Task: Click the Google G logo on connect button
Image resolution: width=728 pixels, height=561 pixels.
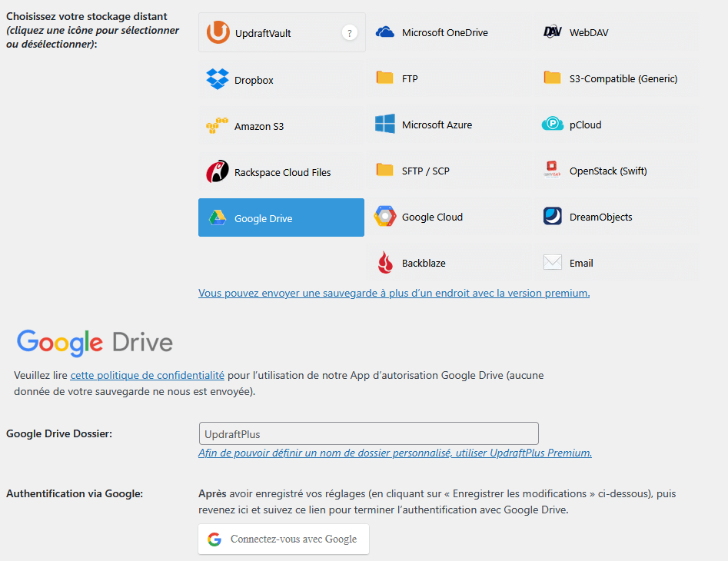Action: pos(214,539)
